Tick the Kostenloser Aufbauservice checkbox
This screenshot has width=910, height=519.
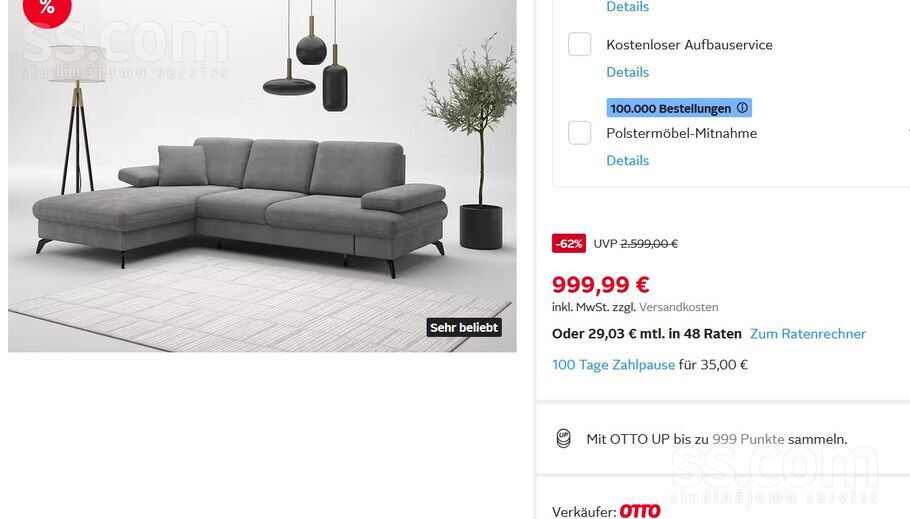[x=579, y=44]
